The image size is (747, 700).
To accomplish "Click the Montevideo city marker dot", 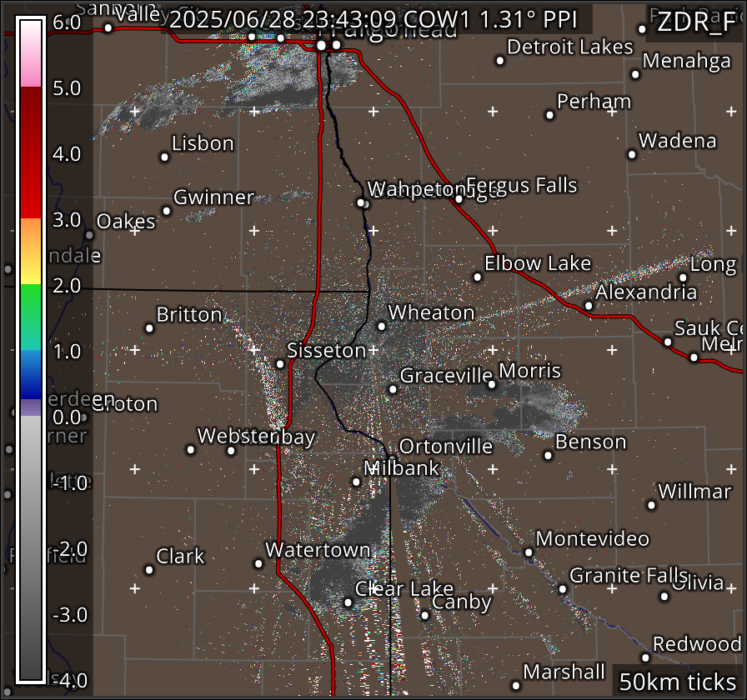I will [x=529, y=552].
